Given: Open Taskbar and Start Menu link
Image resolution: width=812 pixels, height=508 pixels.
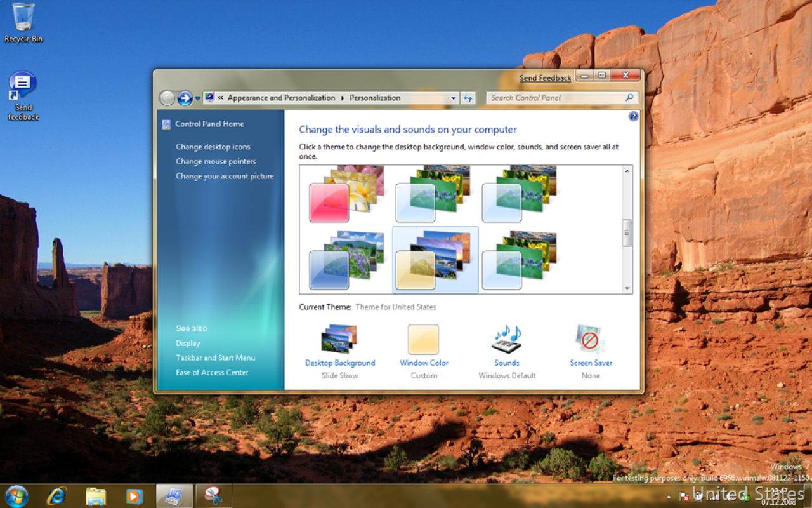Looking at the screenshot, I should click(x=216, y=358).
